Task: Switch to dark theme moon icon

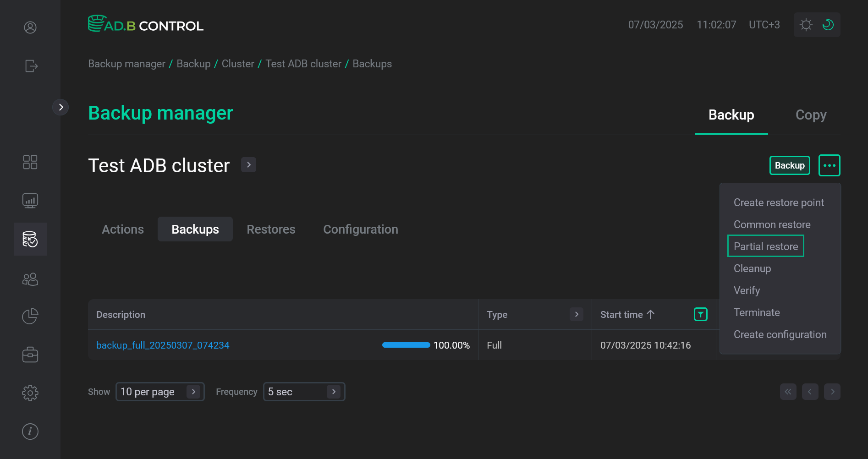Action: (828, 25)
